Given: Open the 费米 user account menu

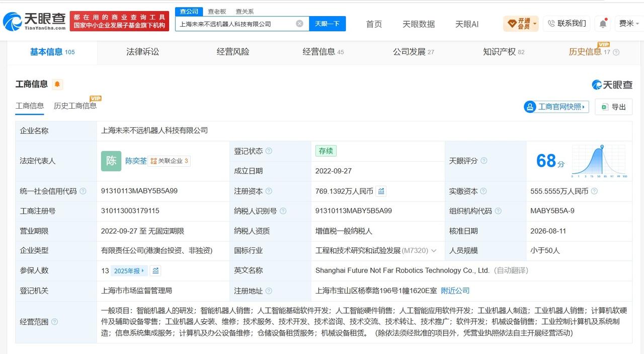Looking at the screenshot, I should [629, 24].
